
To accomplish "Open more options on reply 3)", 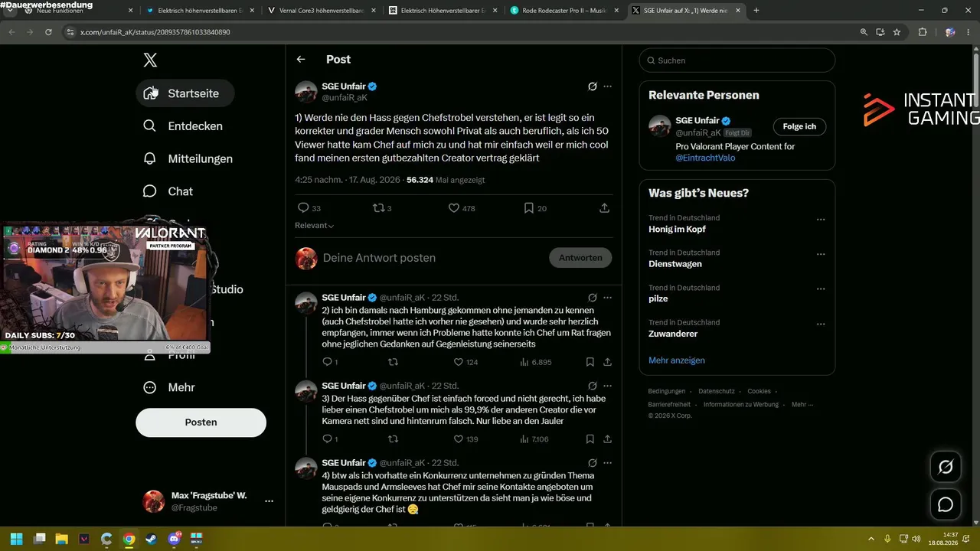I will [x=608, y=386].
